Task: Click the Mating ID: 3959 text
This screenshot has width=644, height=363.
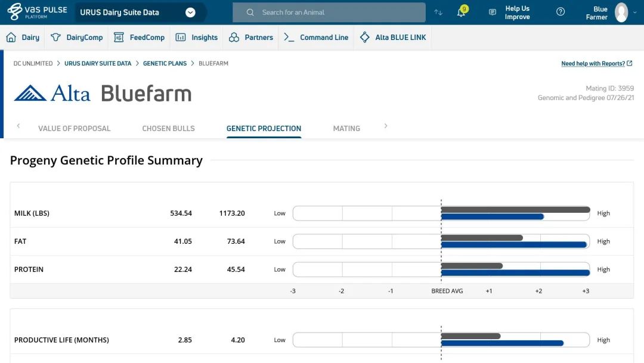Action: coord(609,88)
